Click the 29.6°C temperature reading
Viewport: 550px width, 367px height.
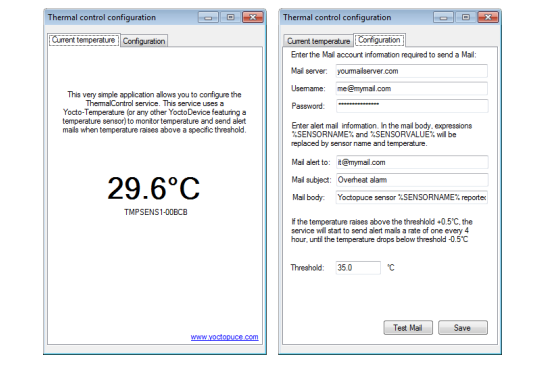[x=154, y=188]
